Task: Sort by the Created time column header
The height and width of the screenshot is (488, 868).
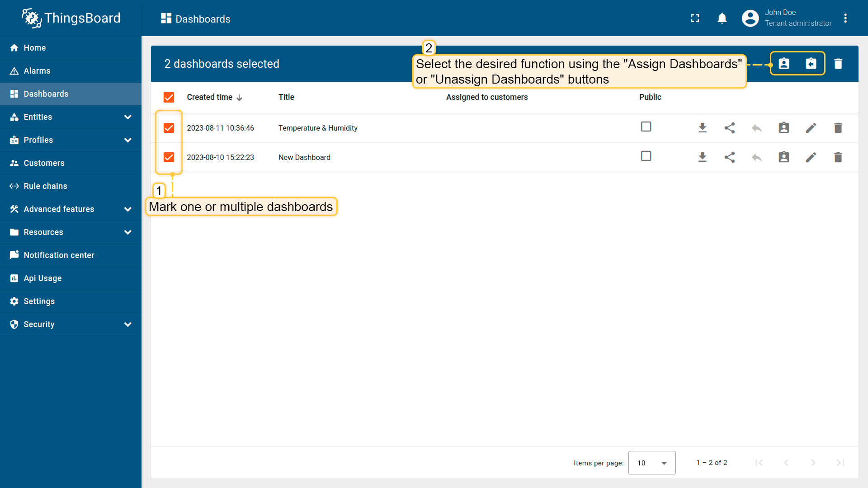Action: [210, 97]
